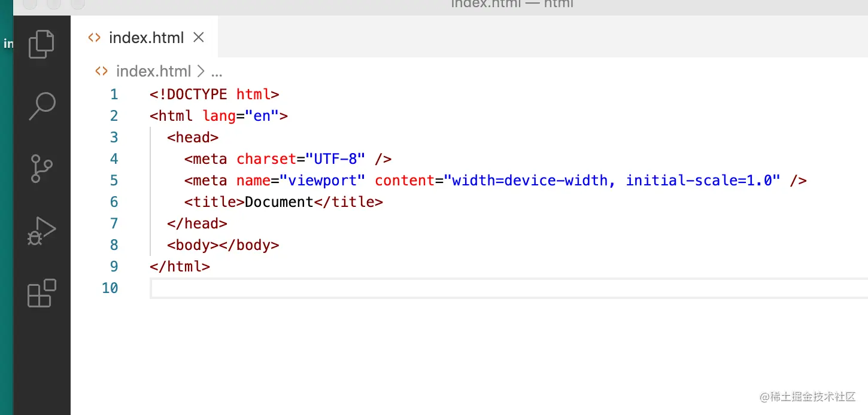The height and width of the screenshot is (415, 868).
Task: Click the breadcrumb file icon
Action: pos(102,72)
